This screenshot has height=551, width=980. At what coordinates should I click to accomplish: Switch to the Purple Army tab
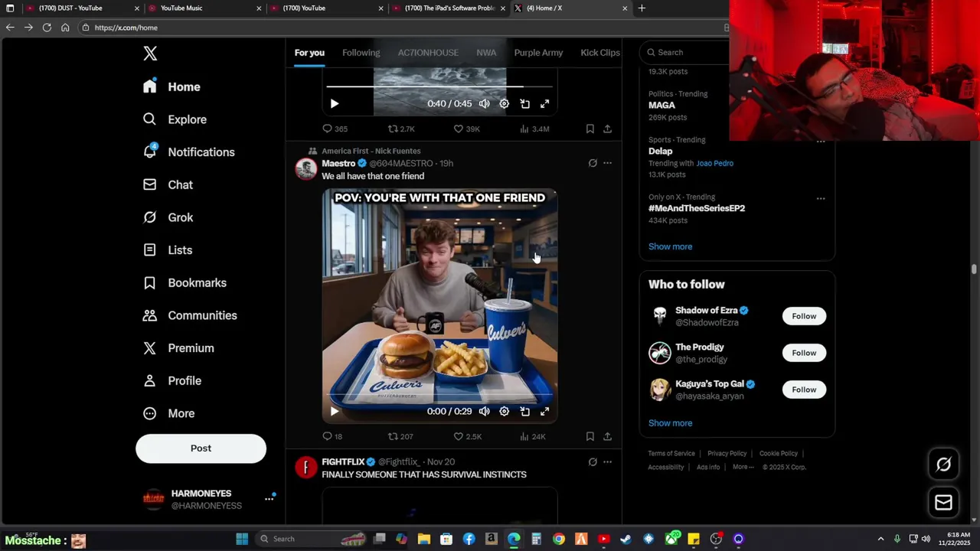(x=538, y=53)
